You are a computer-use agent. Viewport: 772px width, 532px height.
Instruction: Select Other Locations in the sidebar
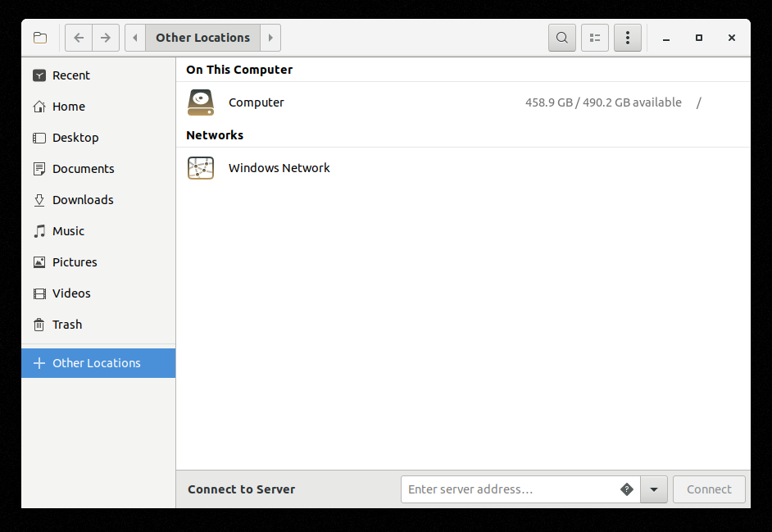(x=98, y=363)
